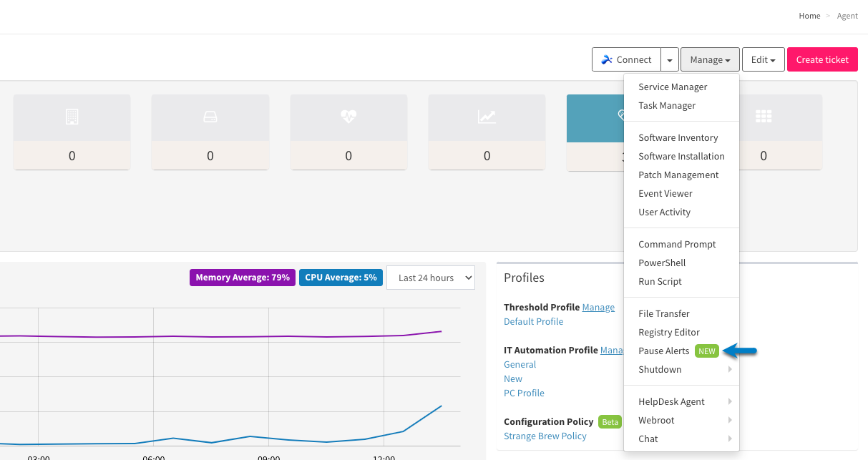Click the Connect button with its icon
868x460 pixels.
click(x=626, y=59)
